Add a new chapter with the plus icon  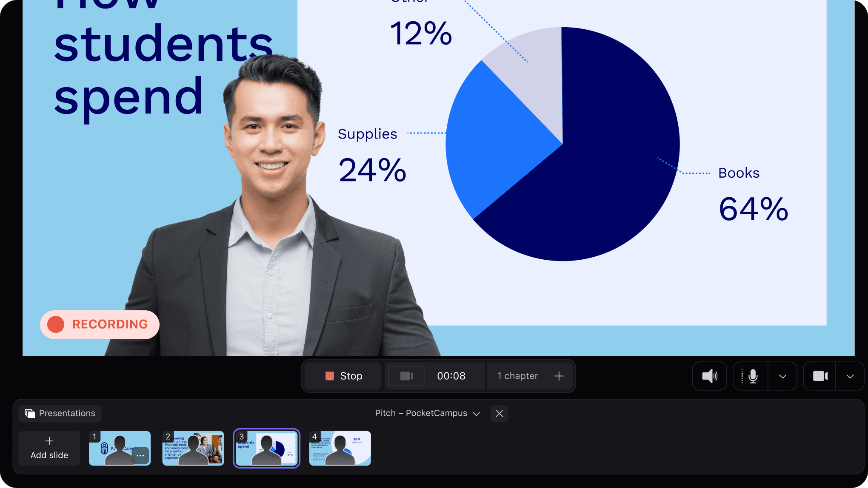point(559,376)
